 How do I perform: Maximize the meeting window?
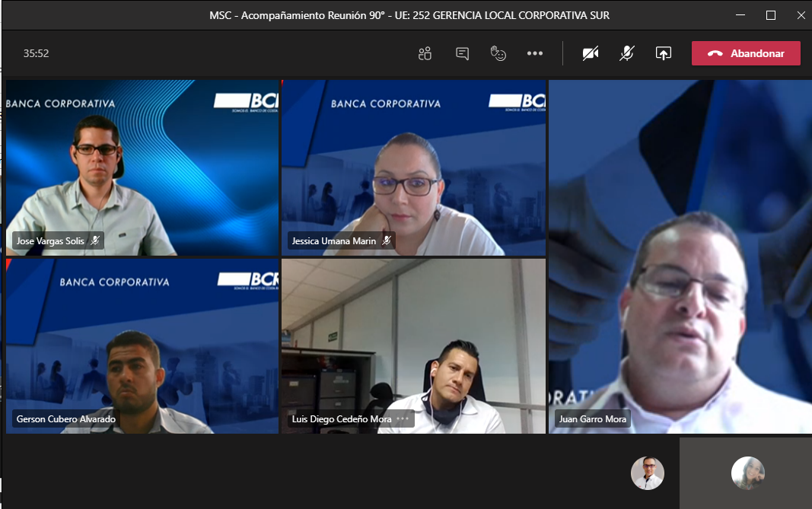771,15
